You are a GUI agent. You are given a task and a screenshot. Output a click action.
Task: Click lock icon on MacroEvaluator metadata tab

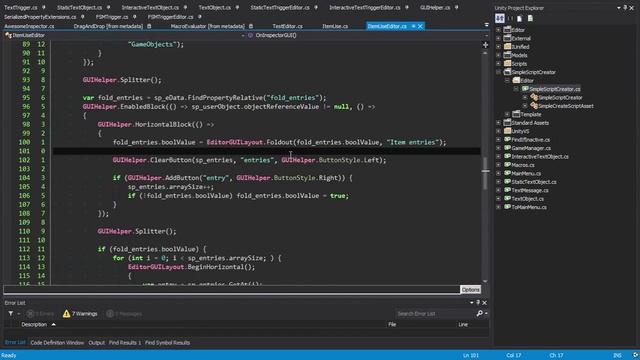251,26
